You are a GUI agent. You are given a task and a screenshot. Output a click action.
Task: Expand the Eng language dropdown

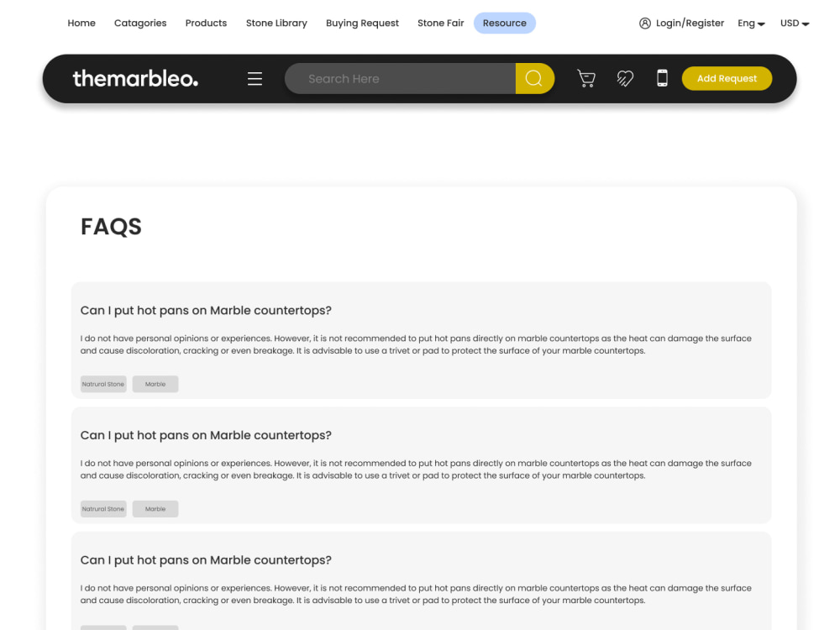click(751, 23)
